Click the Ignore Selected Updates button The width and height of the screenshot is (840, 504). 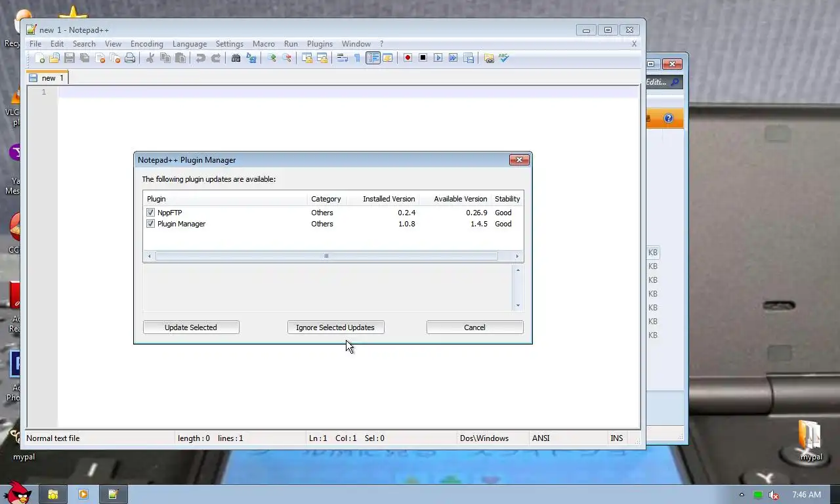(x=335, y=327)
